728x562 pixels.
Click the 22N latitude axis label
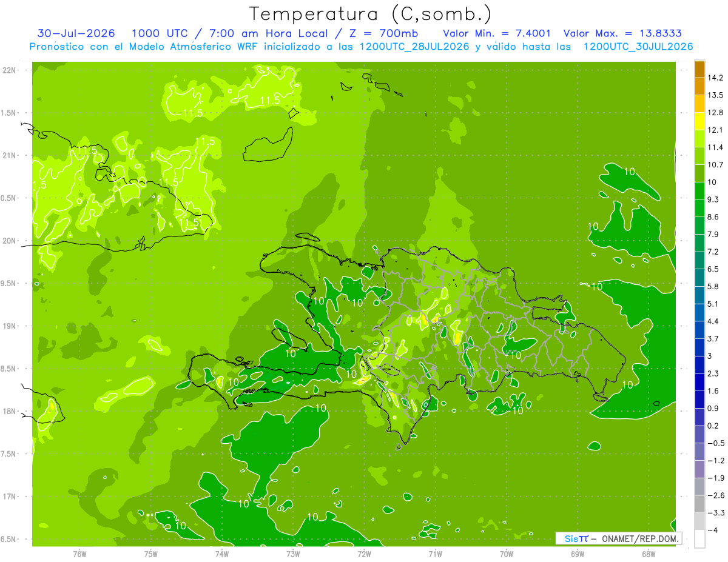tap(10, 70)
